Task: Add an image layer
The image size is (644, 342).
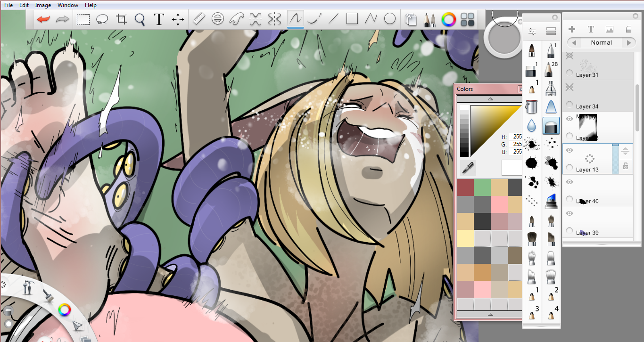Action: 610,29
